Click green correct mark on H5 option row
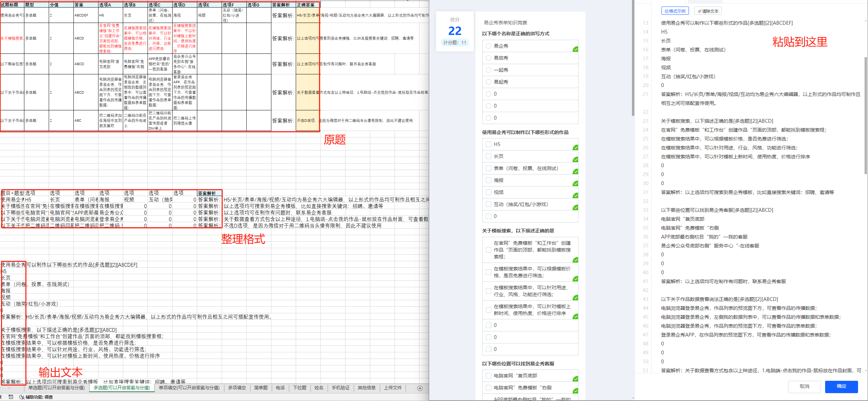 click(575, 148)
